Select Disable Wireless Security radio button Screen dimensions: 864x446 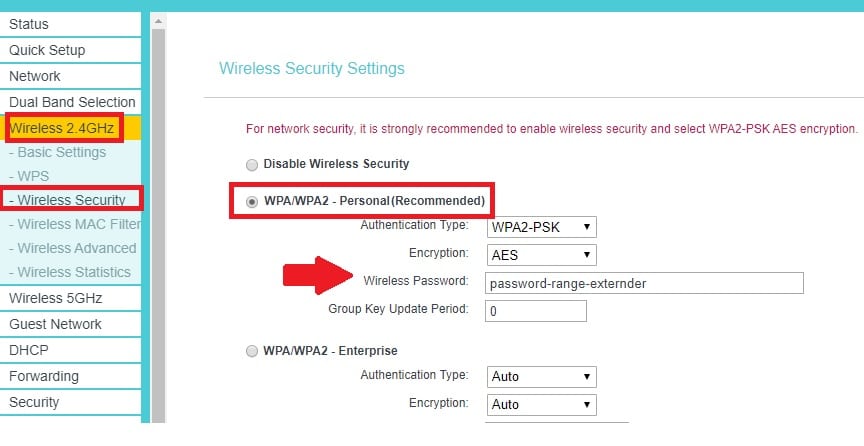point(251,164)
